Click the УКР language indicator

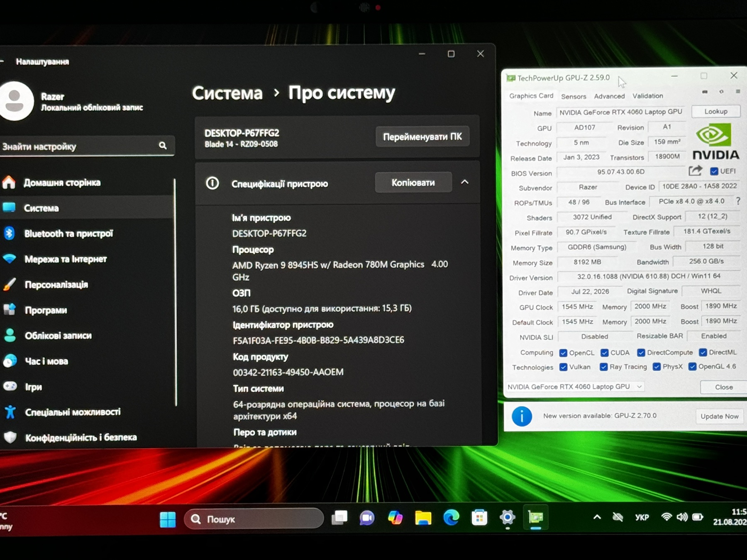(642, 517)
